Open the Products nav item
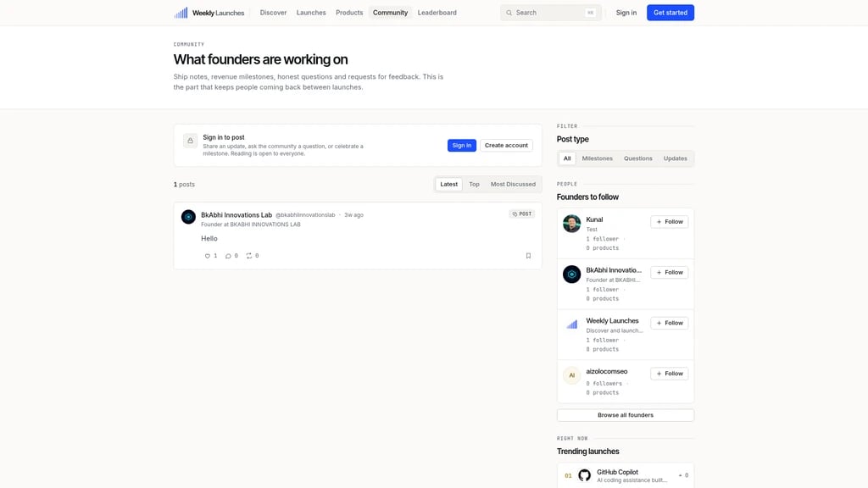 (x=349, y=13)
